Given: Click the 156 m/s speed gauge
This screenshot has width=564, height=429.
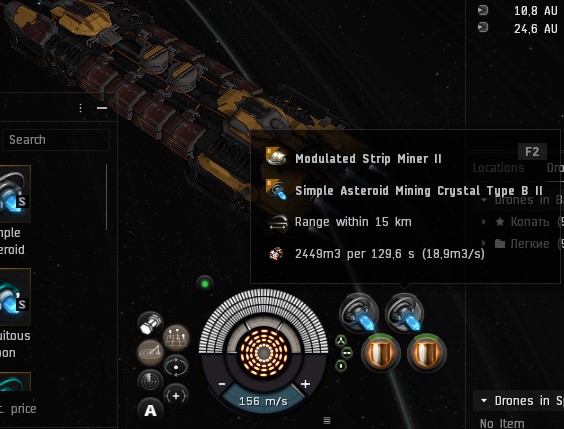Looking at the screenshot, I should pyautogui.click(x=263, y=401).
